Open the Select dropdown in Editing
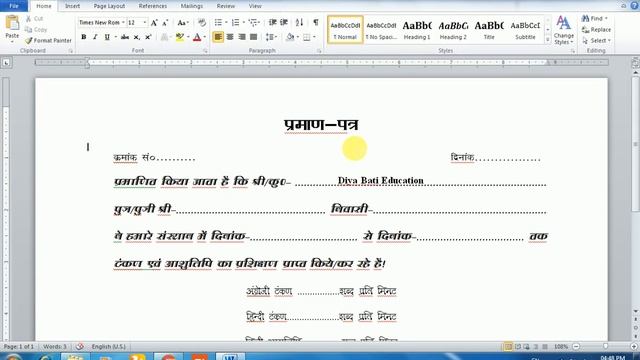The image size is (640, 360). click(x=597, y=40)
